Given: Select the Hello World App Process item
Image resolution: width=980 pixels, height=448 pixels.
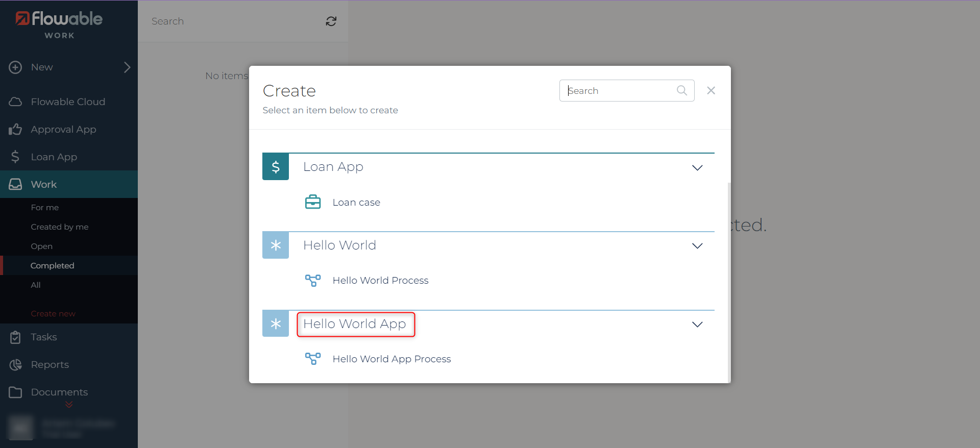Looking at the screenshot, I should click(x=391, y=359).
